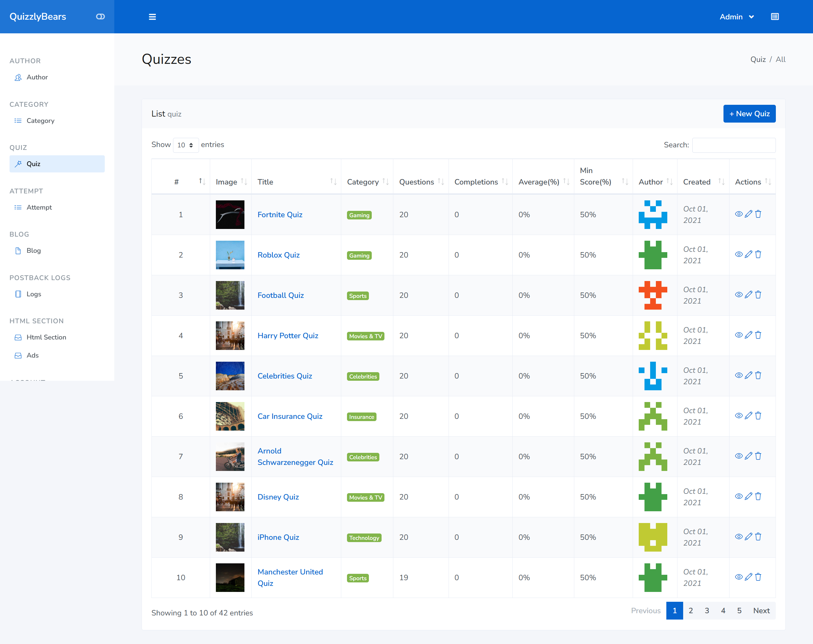Expand the Admin user dropdown

point(736,17)
